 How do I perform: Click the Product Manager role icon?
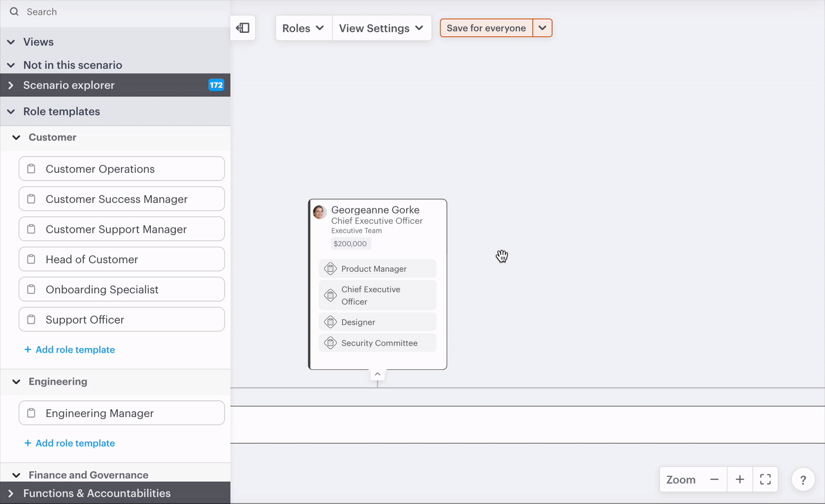click(331, 269)
